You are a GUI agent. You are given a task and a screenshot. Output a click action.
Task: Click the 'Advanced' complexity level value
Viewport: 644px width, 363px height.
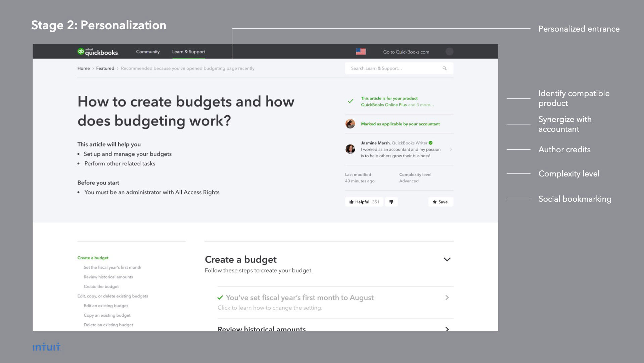tap(409, 181)
